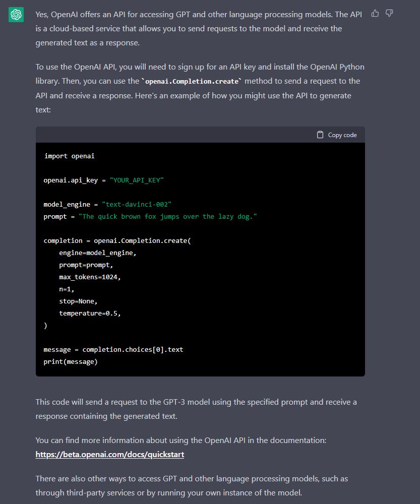Click the Copy code button
This screenshot has width=420, height=504.
pyautogui.click(x=337, y=135)
